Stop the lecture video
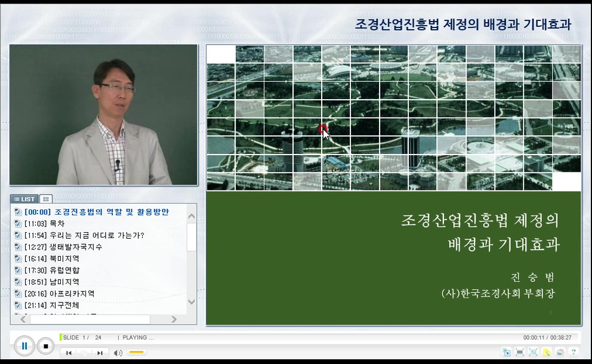Viewport: 592px width, 364px height. pos(45,346)
